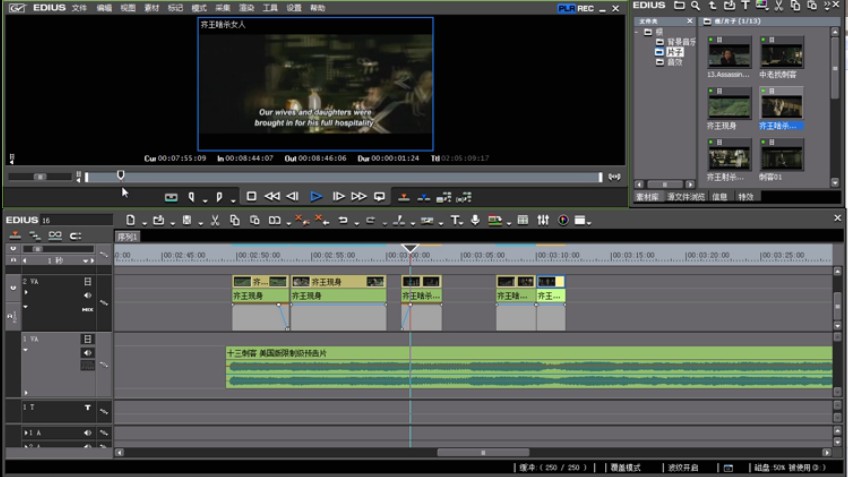848x477 pixels.
Task: Toggle ripple mode icon above track headers
Action: 35,235
